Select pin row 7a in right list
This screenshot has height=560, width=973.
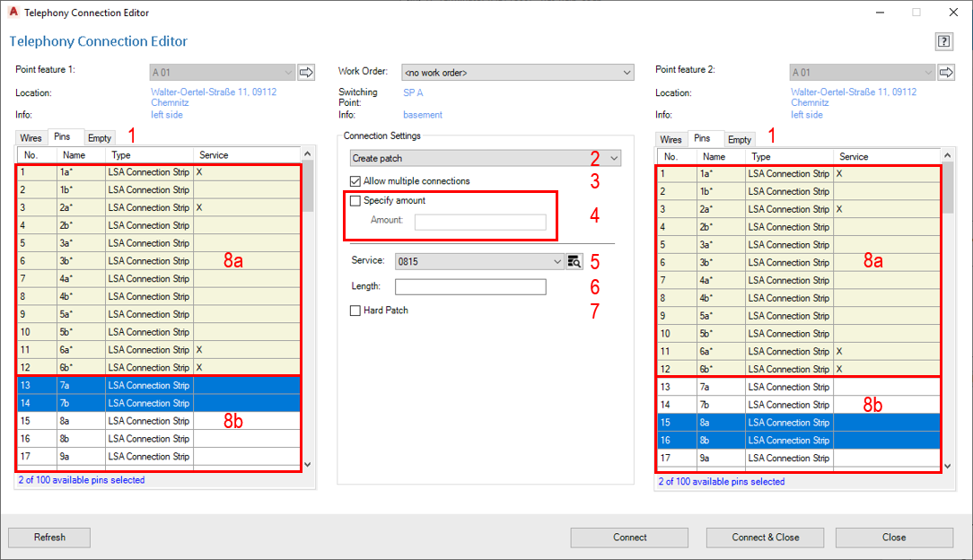pos(799,387)
